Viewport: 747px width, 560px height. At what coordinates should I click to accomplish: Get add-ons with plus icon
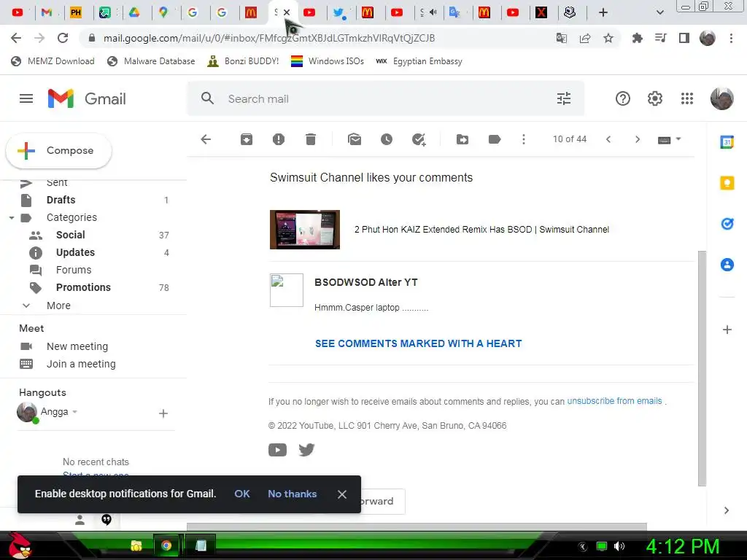(x=727, y=330)
